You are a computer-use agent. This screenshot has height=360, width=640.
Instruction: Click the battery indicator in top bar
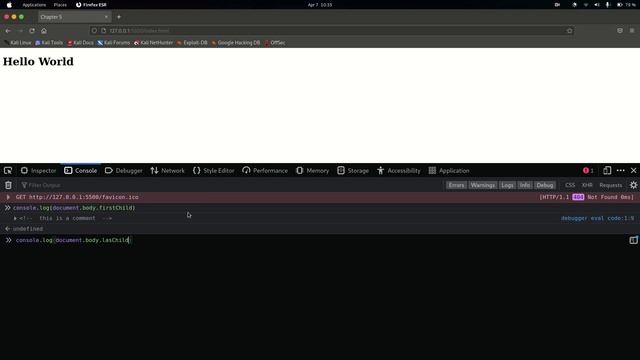point(626,5)
